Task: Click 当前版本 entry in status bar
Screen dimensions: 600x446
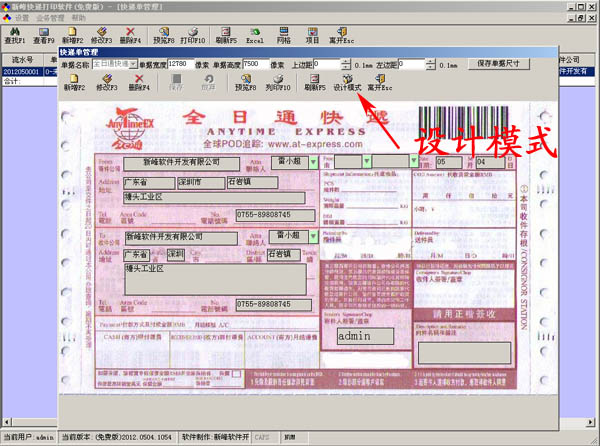Action: tap(117, 437)
